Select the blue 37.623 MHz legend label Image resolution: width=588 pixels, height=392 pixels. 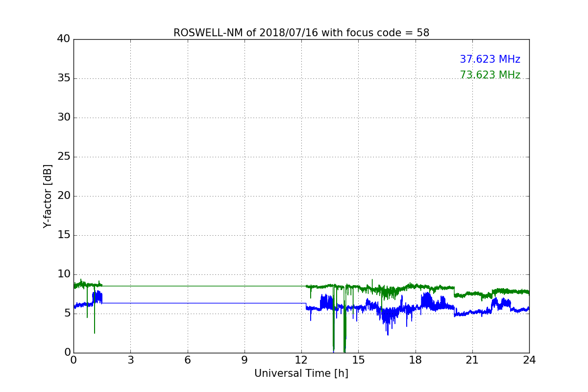(x=490, y=59)
